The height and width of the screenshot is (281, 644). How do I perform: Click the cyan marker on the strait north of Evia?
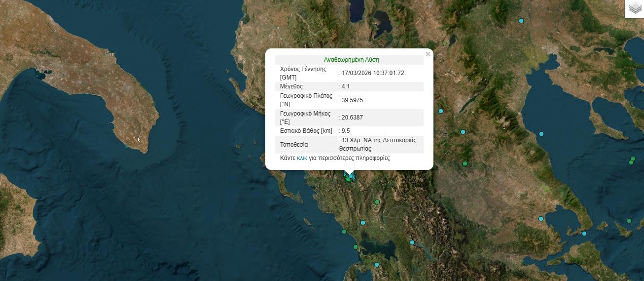click(x=584, y=234)
